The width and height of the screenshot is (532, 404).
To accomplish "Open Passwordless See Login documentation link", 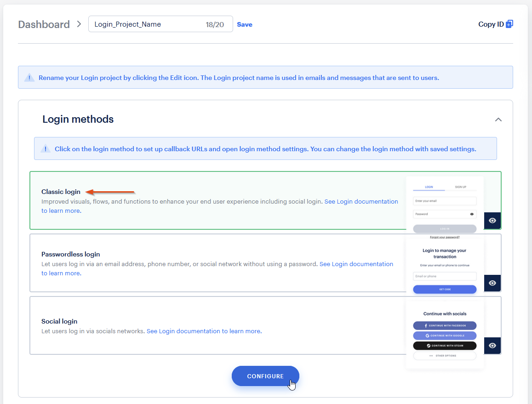I will 356,264.
